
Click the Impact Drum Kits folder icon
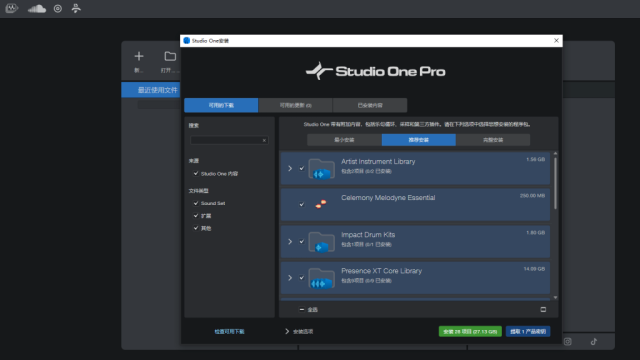pos(322,242)
